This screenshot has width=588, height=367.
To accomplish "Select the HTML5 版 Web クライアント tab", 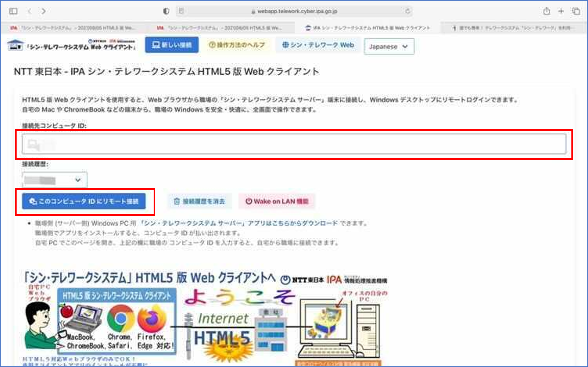I will click(x=367, y=28).
